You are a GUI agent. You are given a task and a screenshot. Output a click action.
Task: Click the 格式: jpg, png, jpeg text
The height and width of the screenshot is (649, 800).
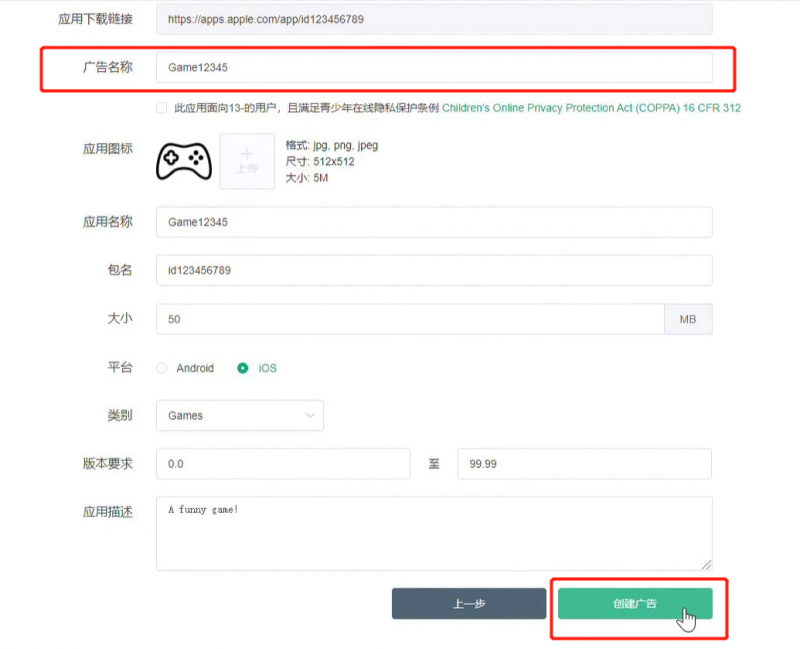click(332, 145)
